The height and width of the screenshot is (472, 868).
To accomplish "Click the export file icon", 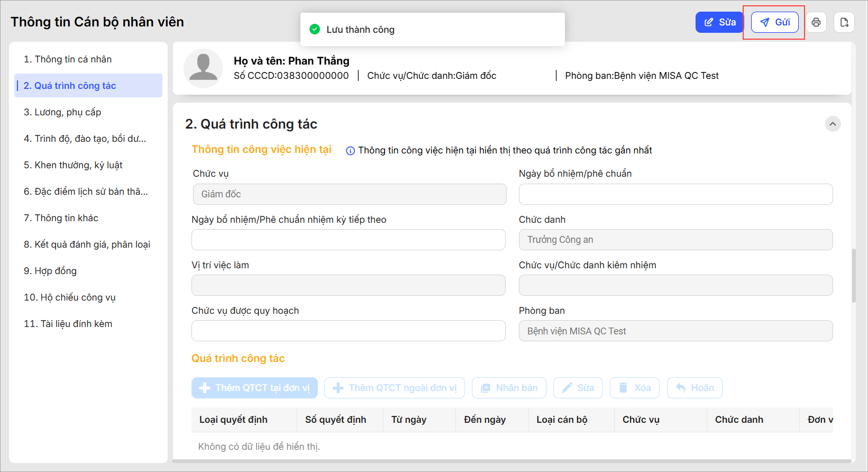I will pyautogui.click(x=844, y=22).
